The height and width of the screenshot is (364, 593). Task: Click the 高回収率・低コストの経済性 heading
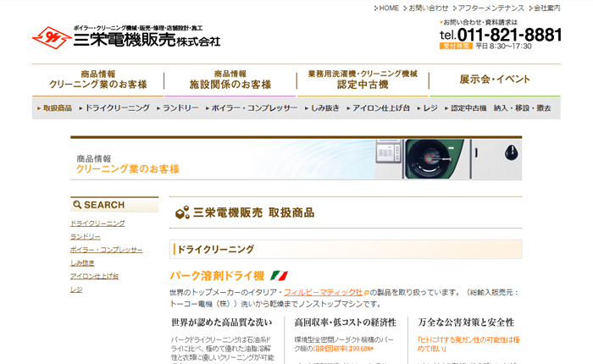coord(346,323)
